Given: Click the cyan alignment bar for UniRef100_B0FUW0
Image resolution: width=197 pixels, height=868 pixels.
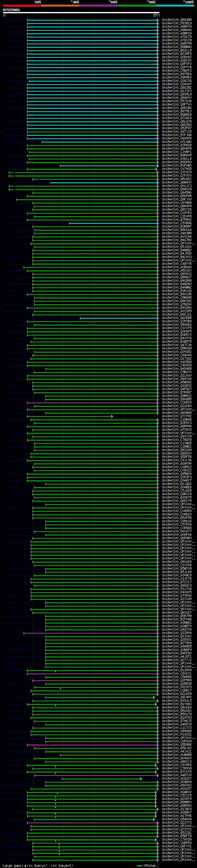Looking at the screenshot, I should click(109, 165).
